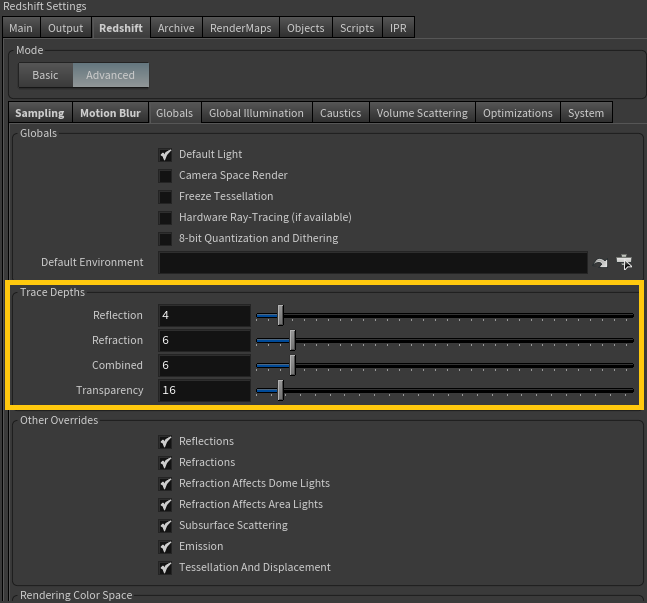
Task: Click the Reflection trace depth slider handle
Action: pos(280,316)
